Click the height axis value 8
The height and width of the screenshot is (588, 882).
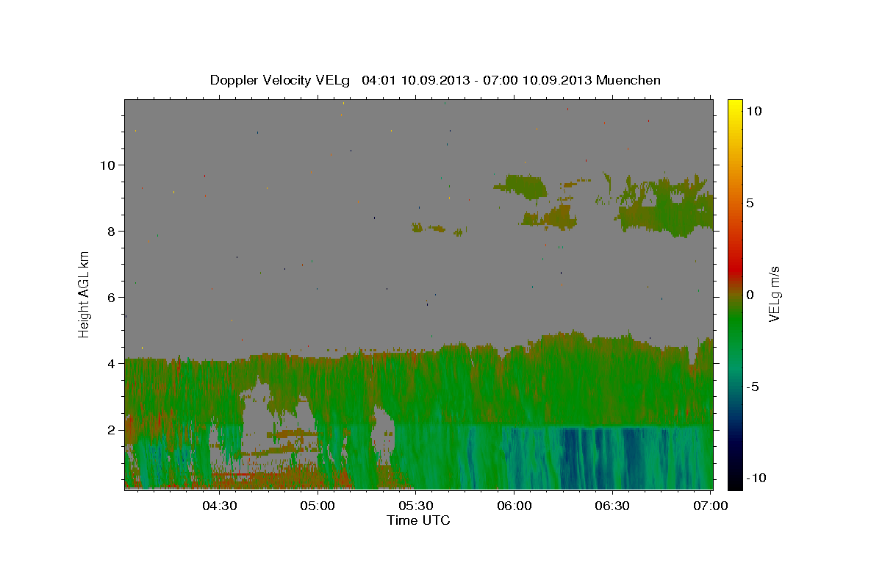[x=112, y=231]
